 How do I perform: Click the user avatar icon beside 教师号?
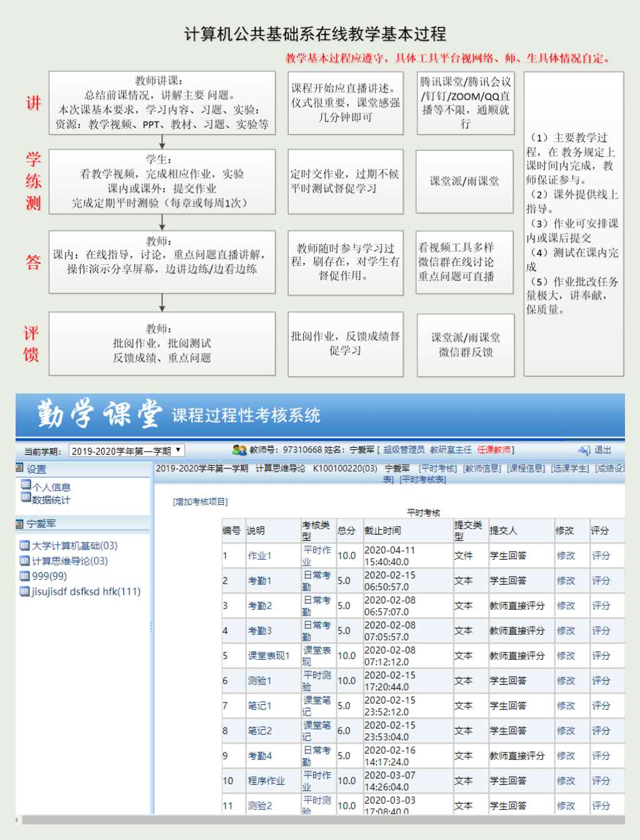click(239, 450)
